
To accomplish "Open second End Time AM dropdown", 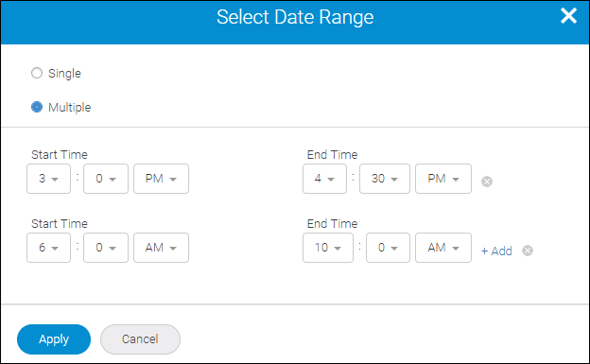I will pyautogui.click(x=443, y=248).
